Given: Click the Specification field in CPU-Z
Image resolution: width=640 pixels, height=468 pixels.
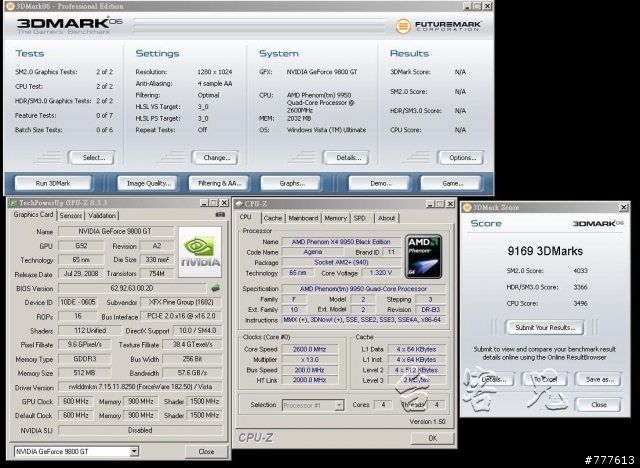Looking at the screenshot, I should click(x=364, y=289).
